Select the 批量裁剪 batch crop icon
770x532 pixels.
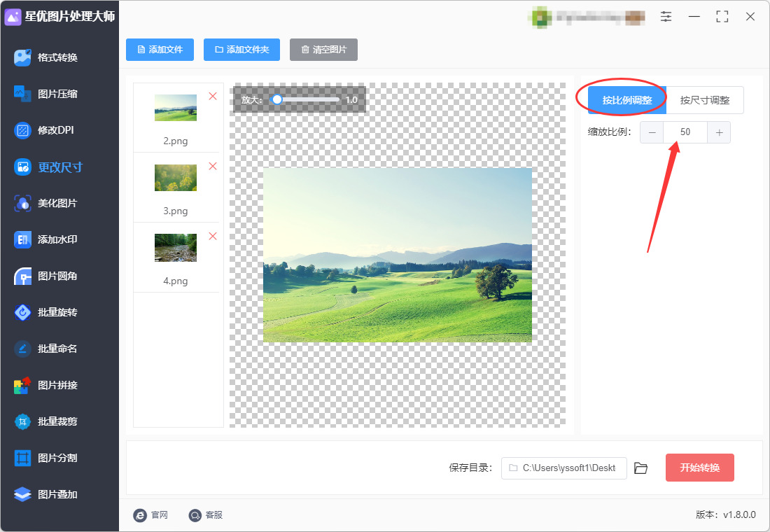point(22,421)
